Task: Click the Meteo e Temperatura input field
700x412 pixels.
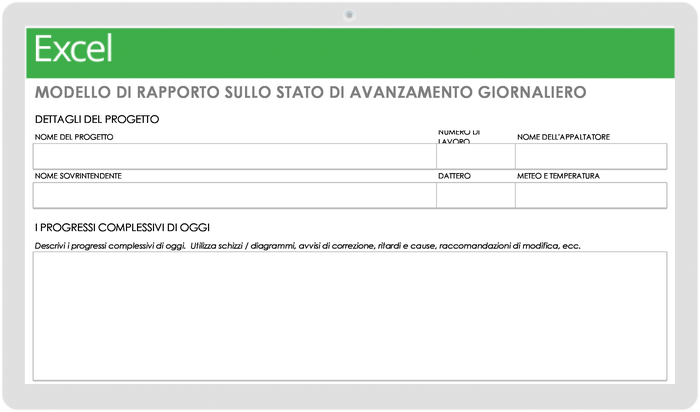Action: point(591,195)
